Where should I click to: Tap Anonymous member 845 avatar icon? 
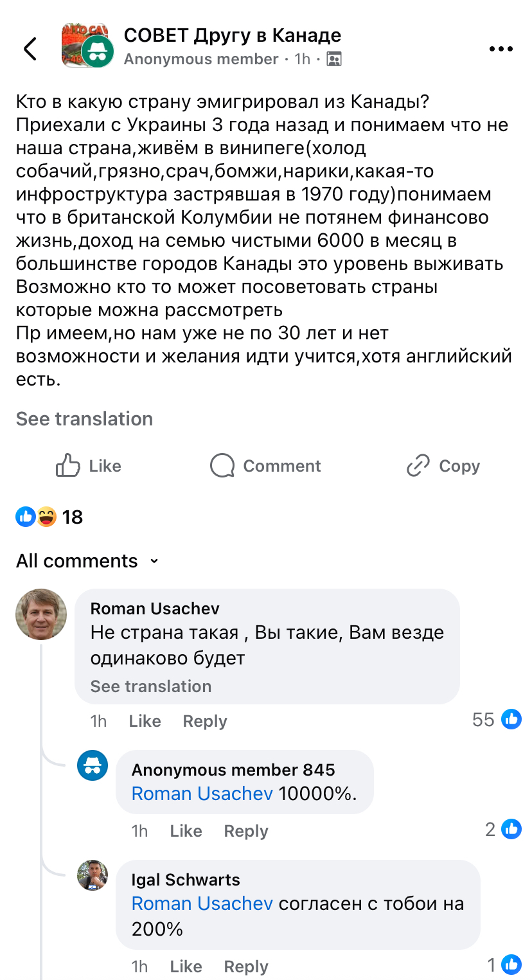pos(93,766)
